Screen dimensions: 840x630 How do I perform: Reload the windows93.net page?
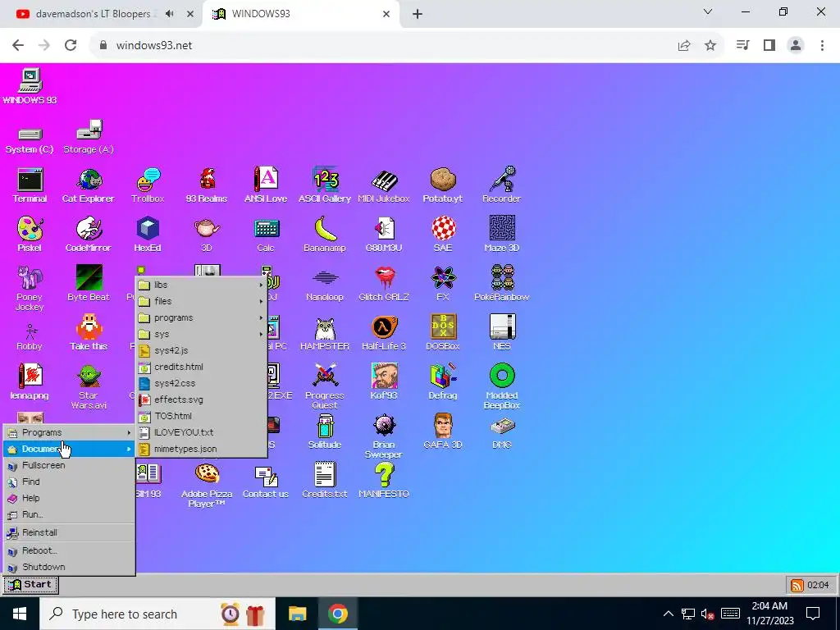click(71, 46)
